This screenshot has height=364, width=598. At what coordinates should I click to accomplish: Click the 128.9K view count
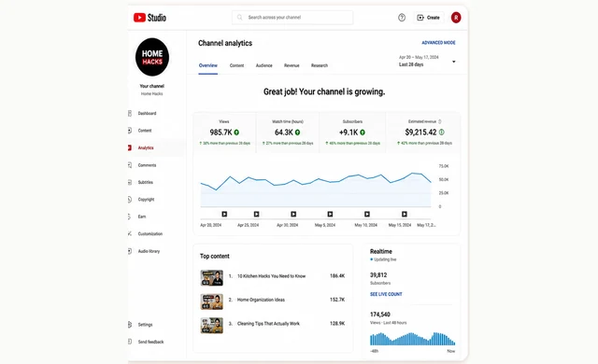click(x=337, y=324)
